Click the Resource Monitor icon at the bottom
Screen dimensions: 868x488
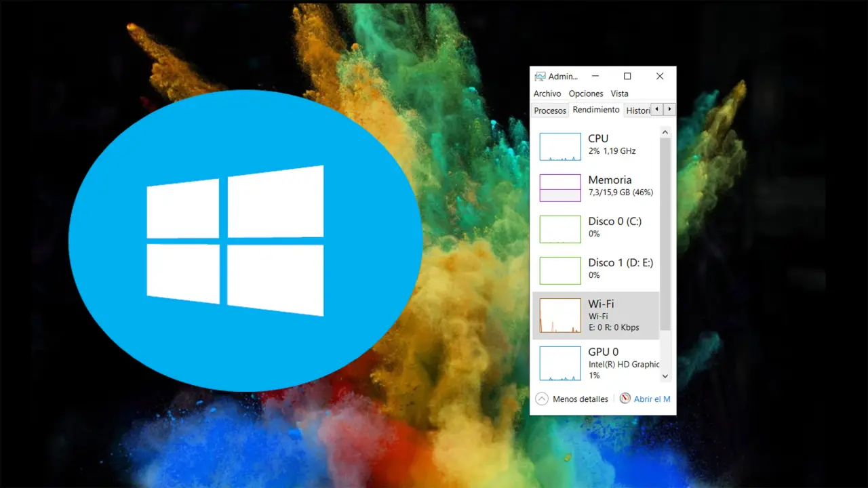click(x=625, y=399)
